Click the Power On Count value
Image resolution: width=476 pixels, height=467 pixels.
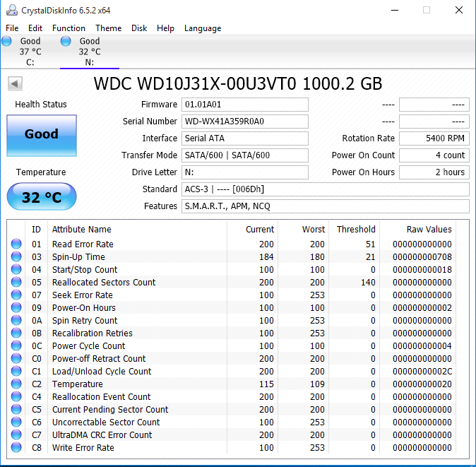click(434, 155)
